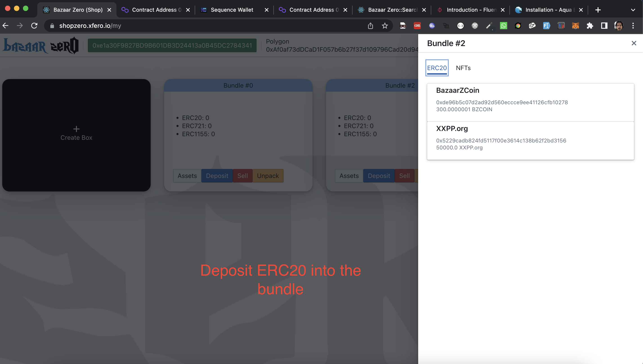Close the Bundle #2 drawer
This screenshot has height=364, width=643.
(634, 43)
